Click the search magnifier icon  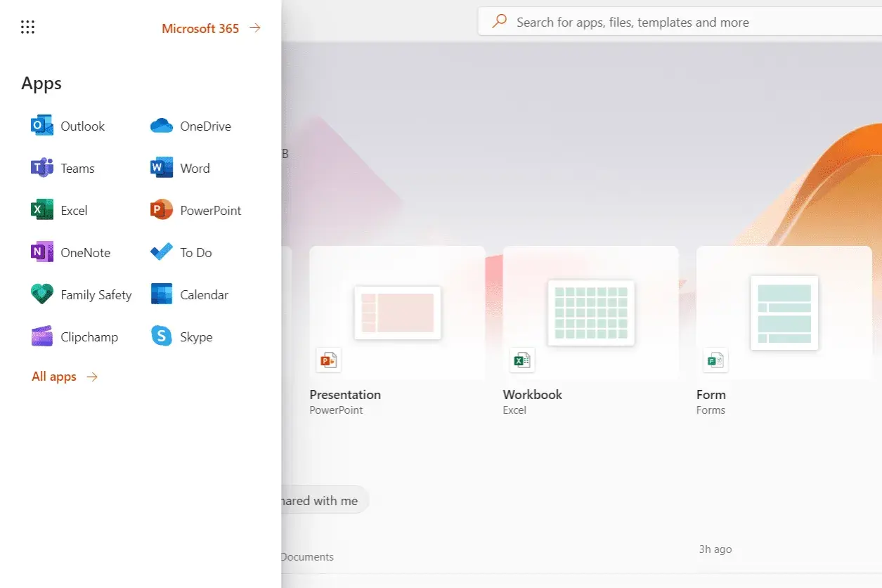point(500,22)
